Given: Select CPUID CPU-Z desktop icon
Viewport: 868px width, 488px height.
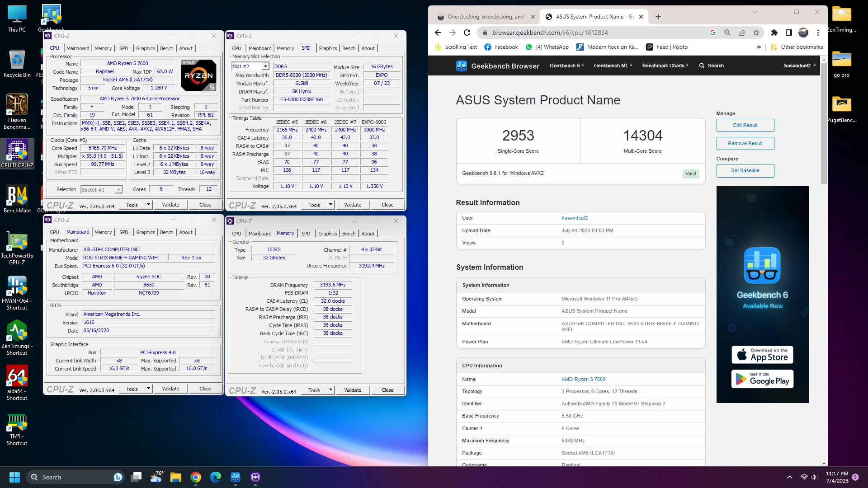Looking at the screenshot, I should tap(17, 154).
